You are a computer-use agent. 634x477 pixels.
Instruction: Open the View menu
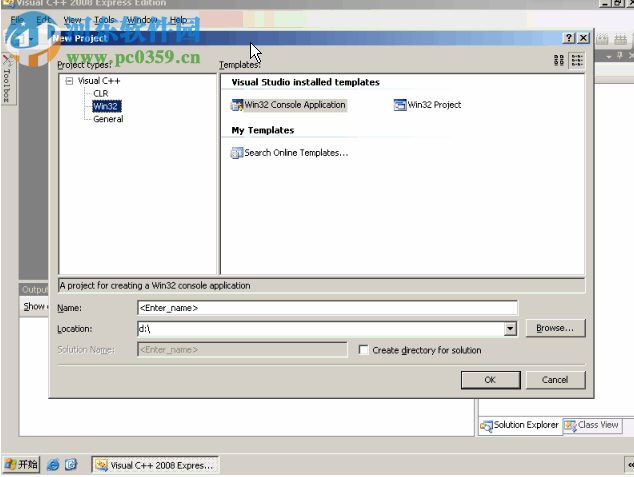[72, 20]
